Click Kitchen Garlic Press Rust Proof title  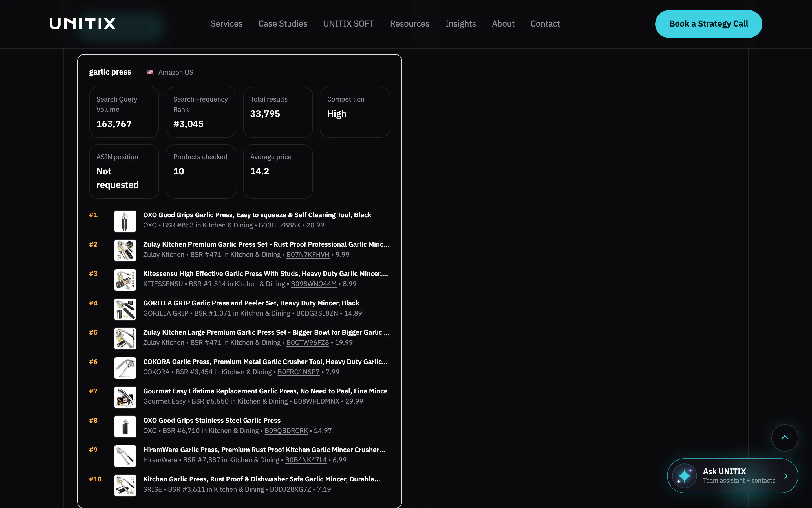tap(262, 479)
